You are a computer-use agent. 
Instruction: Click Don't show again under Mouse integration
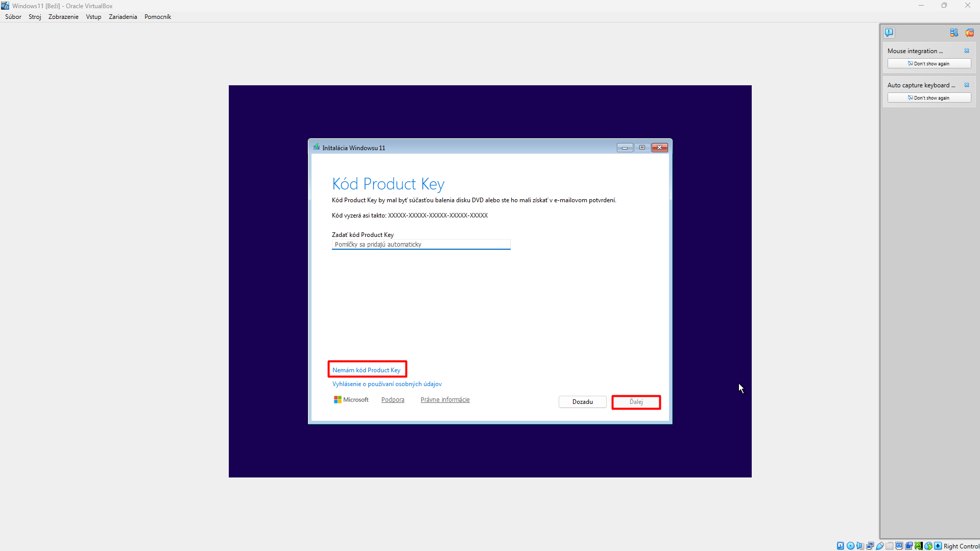pyautogui.click(x=929, y=64)
